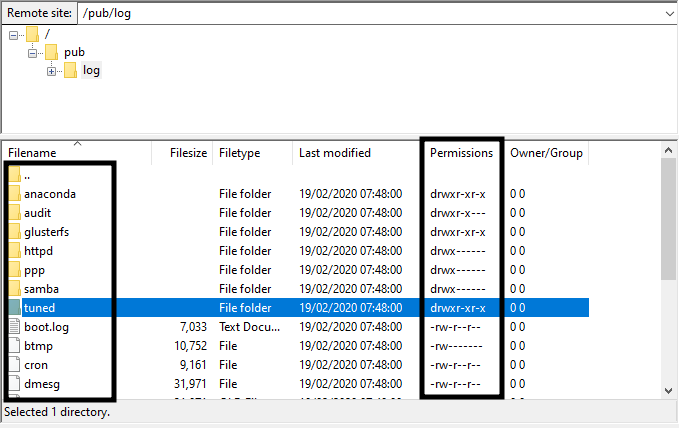Collapse the root folder tree node

(13, 34)
